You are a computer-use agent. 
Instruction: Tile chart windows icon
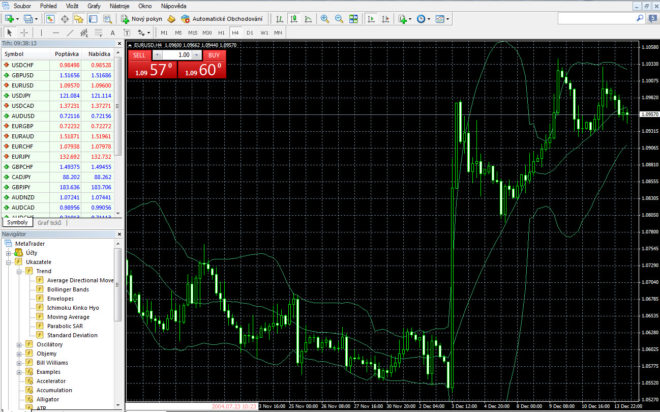(354, 19)
